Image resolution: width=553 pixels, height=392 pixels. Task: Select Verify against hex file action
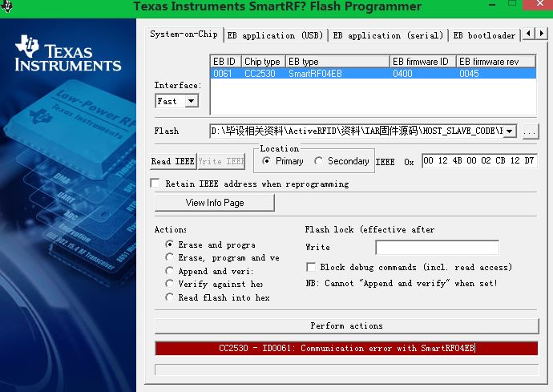[x=170, y=284]
